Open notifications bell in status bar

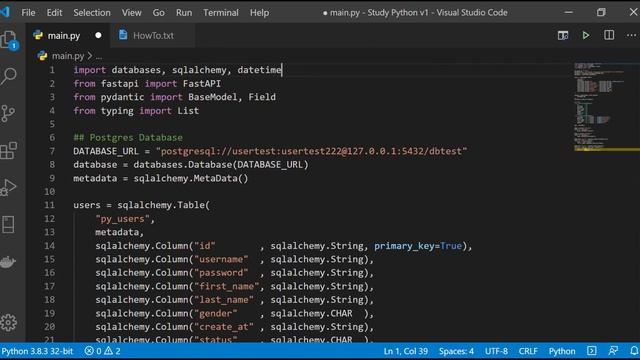(x=634, y=351)
